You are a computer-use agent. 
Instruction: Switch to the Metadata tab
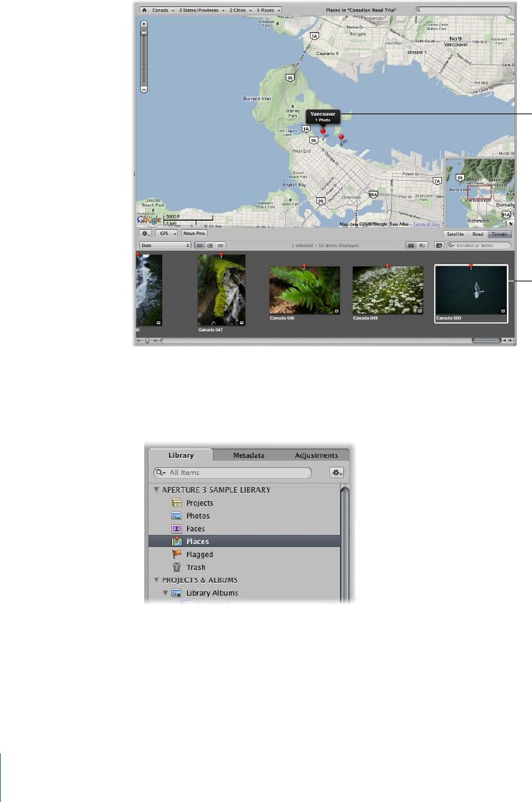click(x=249, y=455)
